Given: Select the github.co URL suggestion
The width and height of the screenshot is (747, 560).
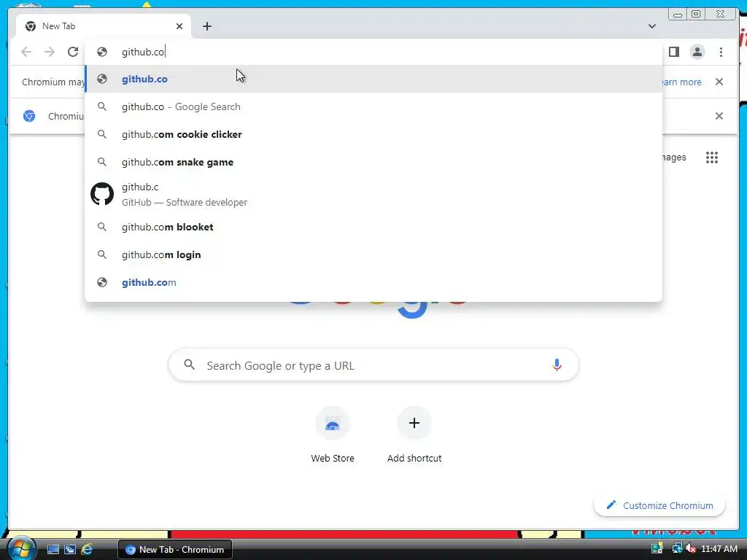Looking at the screenshot, I should click(373, 79).
